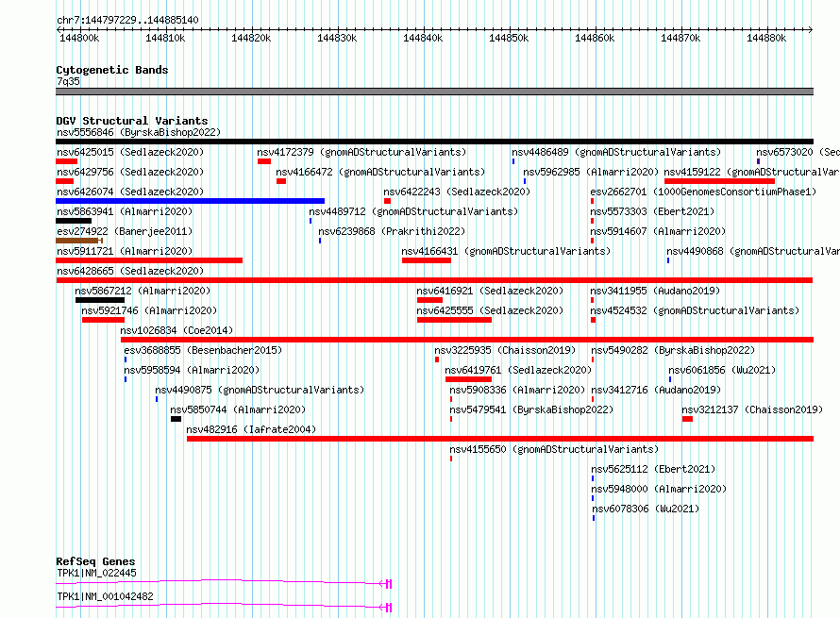Click the red nsv4159122 variant bar

pos(719,181)
